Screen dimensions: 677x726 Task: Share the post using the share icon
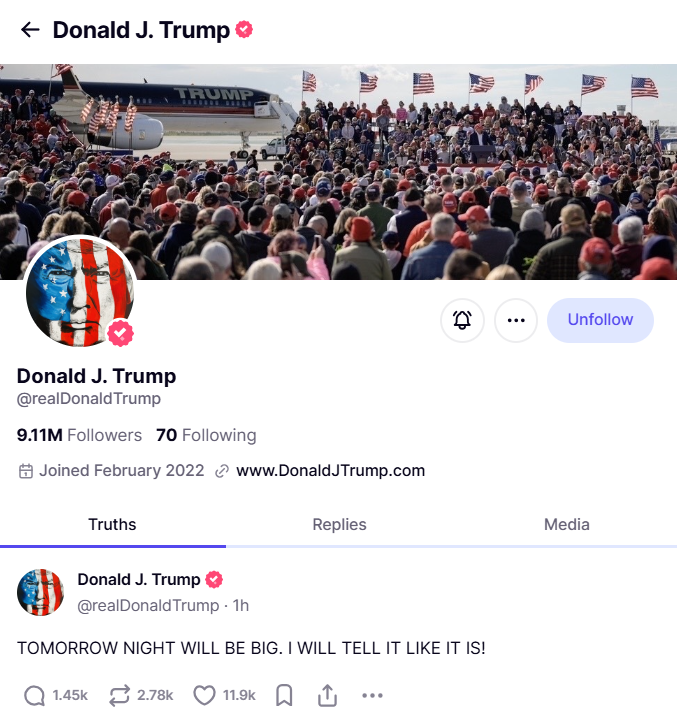click(x=327, y=695)
